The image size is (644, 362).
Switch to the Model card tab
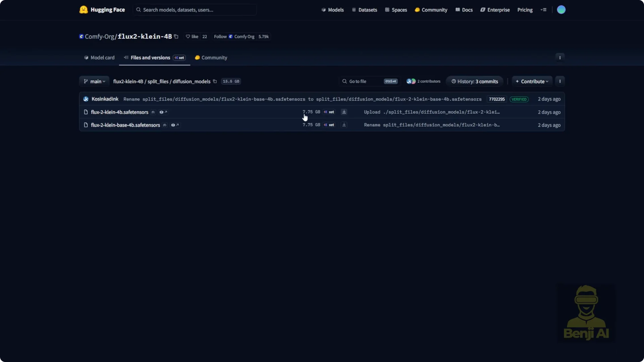click(99, 58)
